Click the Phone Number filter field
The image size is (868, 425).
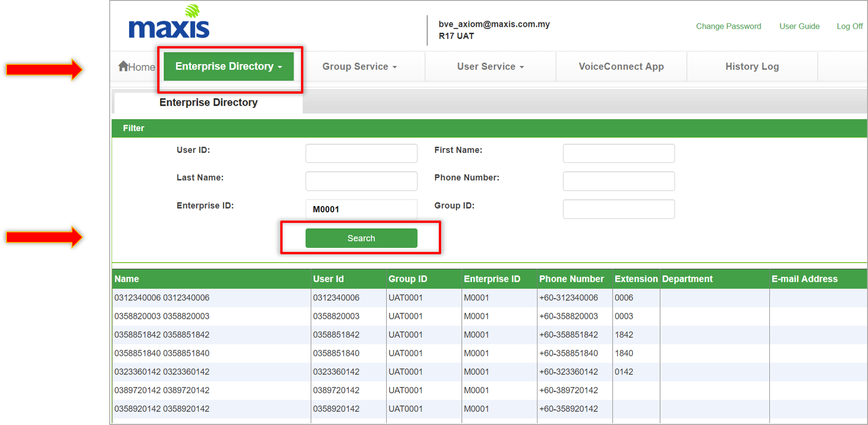click(x=619, y=181)
